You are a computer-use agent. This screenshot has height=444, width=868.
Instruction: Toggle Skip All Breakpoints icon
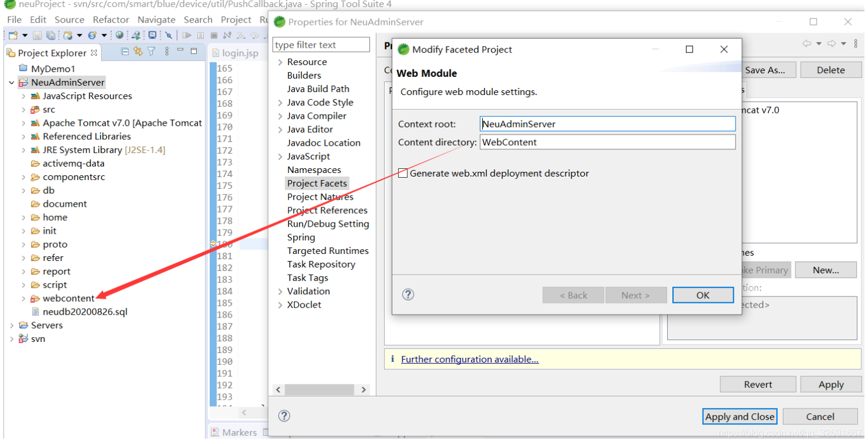tap(168, 35)
